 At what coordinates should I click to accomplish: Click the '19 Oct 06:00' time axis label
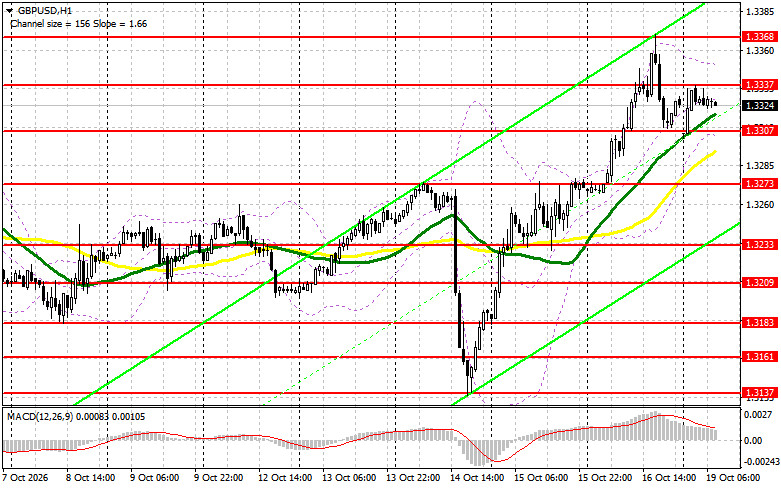click(x=733, y=478)
